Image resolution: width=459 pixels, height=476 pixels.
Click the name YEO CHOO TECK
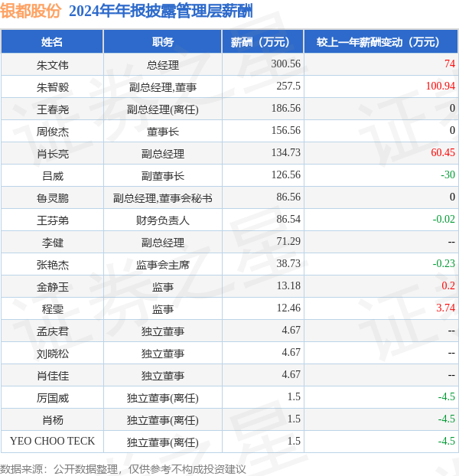[x=53, y=441]
